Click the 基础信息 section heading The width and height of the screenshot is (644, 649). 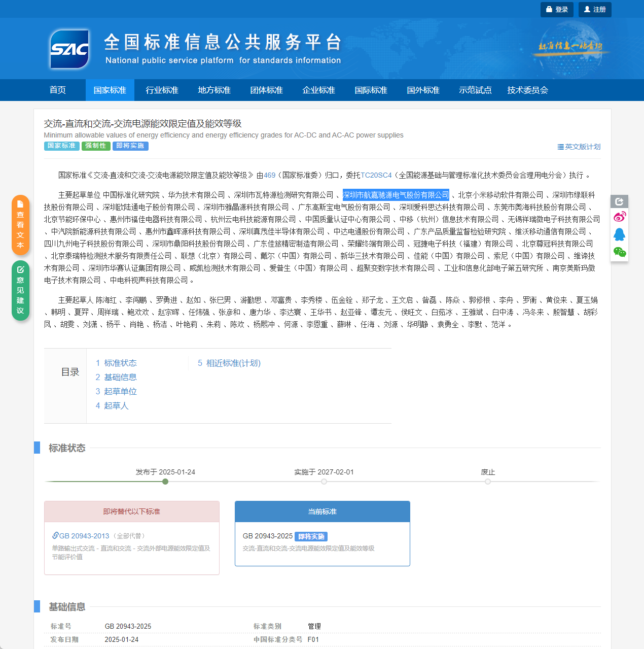tap(67, 607)
